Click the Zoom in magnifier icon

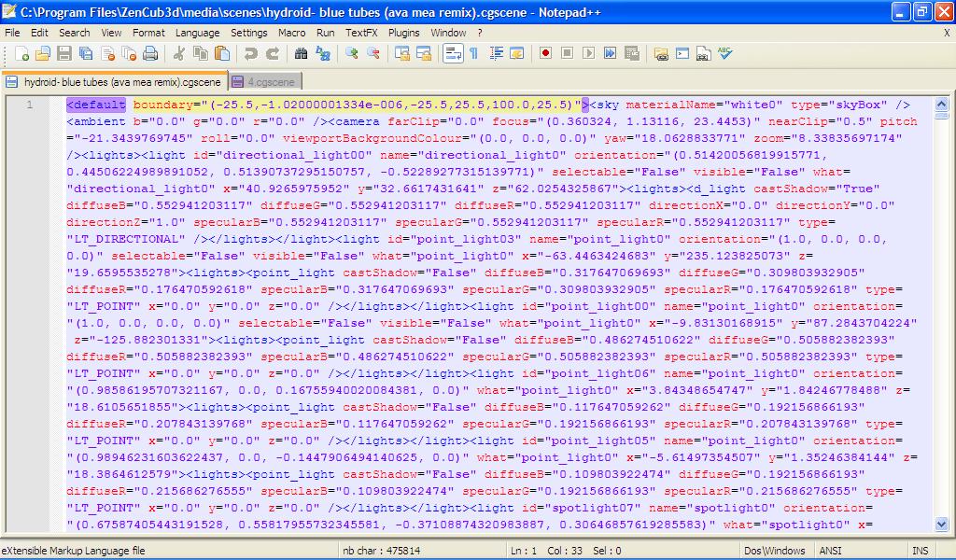352,54
